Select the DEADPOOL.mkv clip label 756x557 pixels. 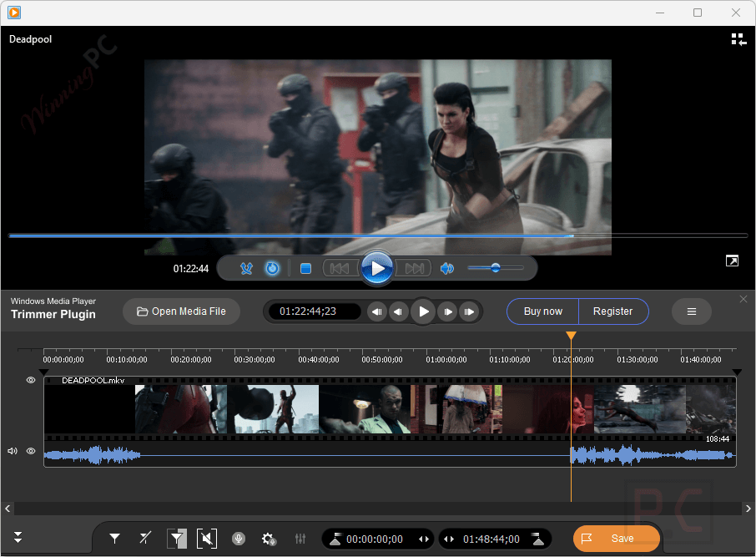point(93,380)
